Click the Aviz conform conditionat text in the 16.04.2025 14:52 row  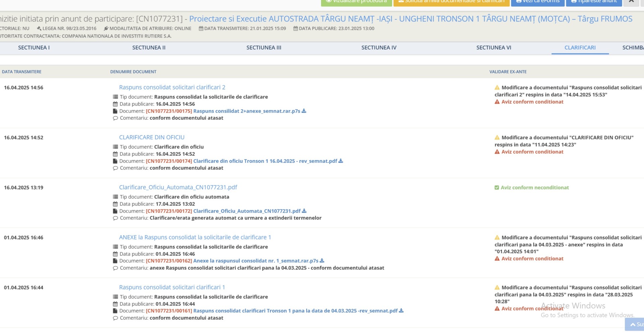coord(532,152)
